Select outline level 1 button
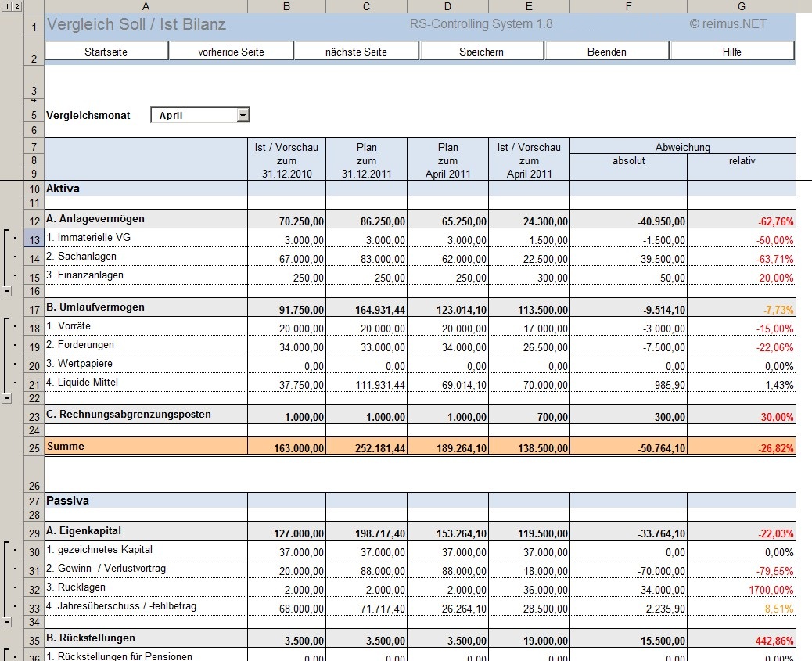This screenshot has width=812, height=661. point(7,5)
